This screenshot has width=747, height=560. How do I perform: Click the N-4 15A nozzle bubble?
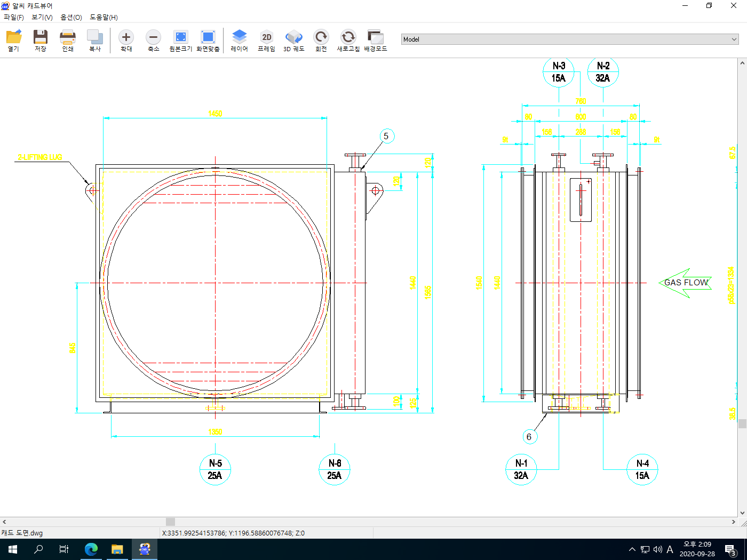click(642, 469)
